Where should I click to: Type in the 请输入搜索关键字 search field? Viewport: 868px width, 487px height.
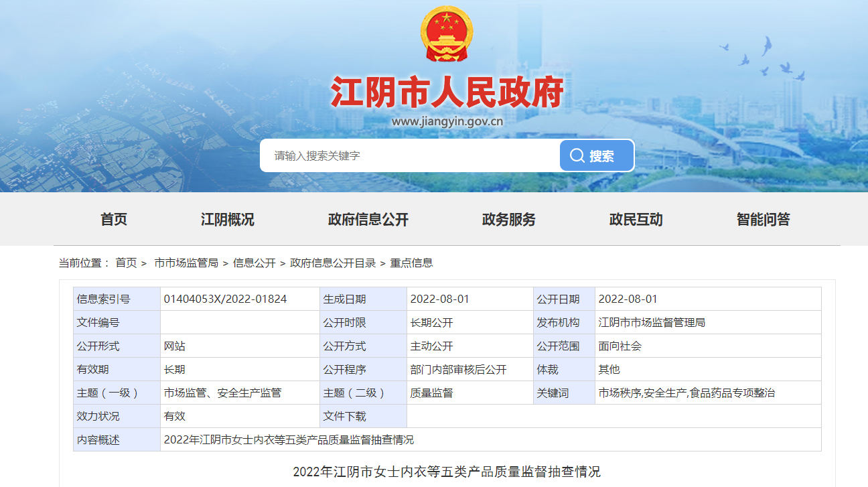[409, 155]
